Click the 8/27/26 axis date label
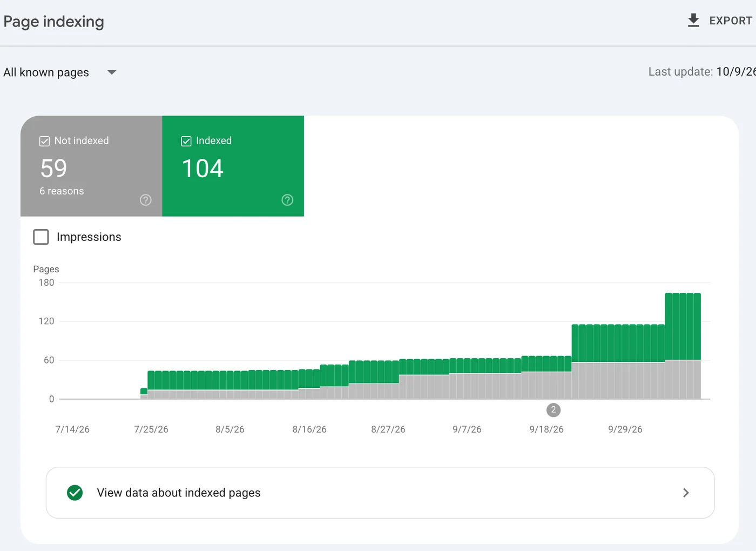Screen dimensions: 756x551 (388, 429)
